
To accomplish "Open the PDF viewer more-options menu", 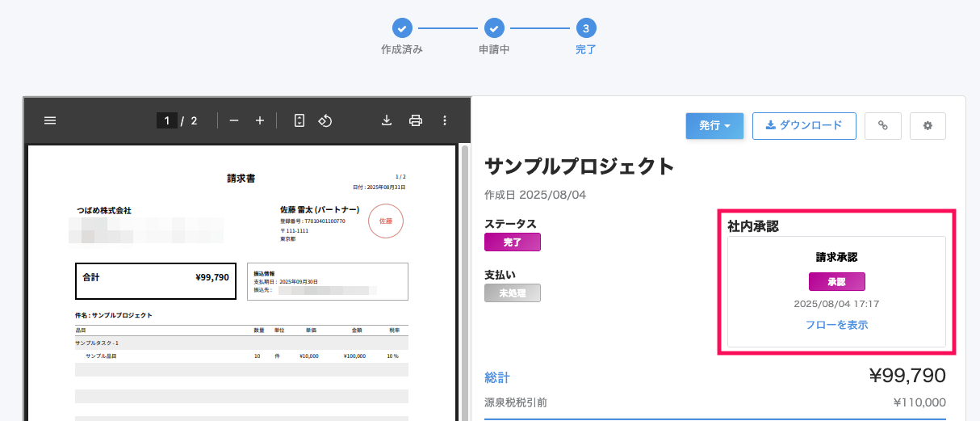I will pyautogui.click(x=444, y=120).
